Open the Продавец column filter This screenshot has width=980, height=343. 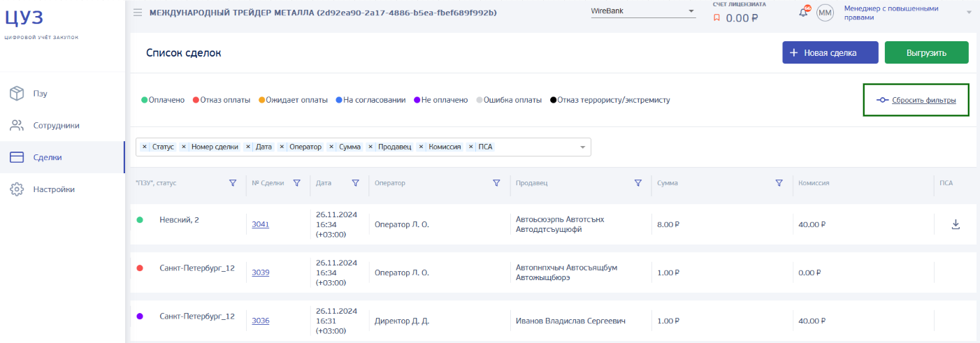pyautogui.click(x=637, y=183)
